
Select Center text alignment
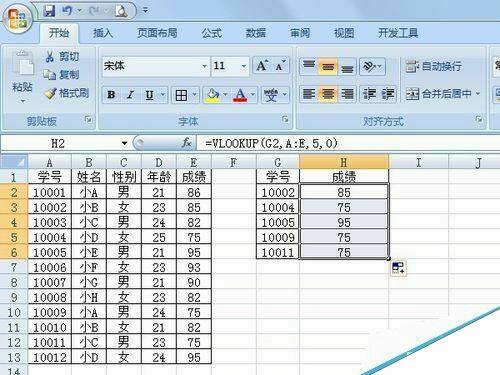(328, 94)
